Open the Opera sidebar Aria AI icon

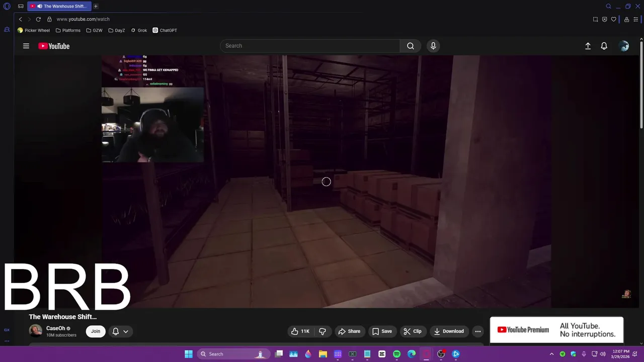7,30
